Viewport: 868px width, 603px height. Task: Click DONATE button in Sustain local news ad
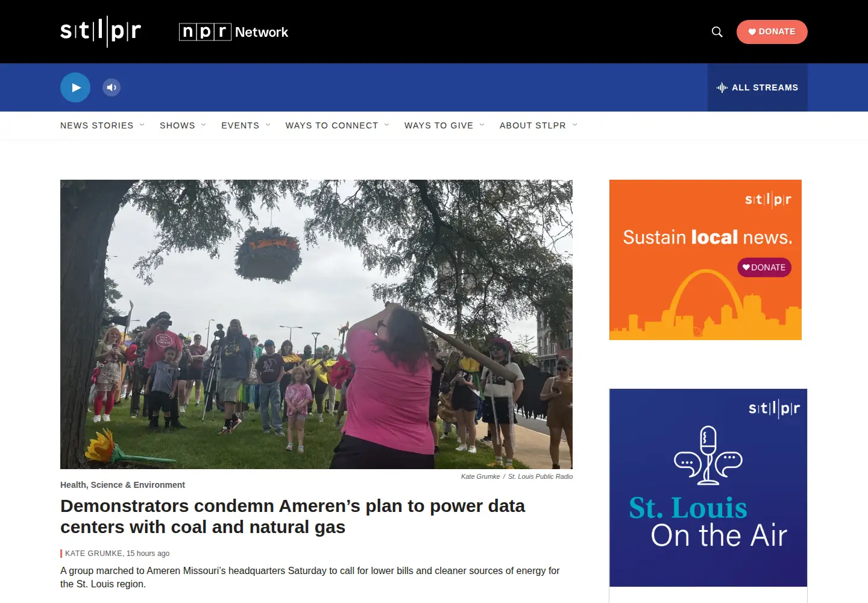764,267
